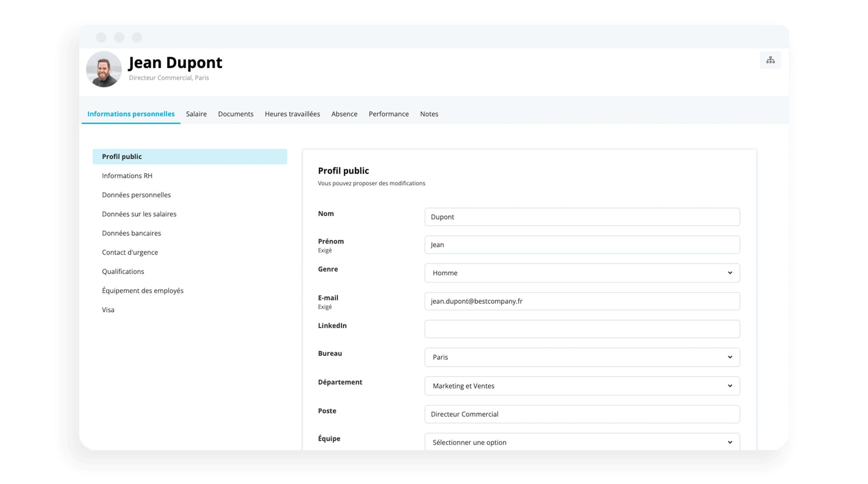Open the Performance tab
The image size is (868, 484).
(389, 114)
